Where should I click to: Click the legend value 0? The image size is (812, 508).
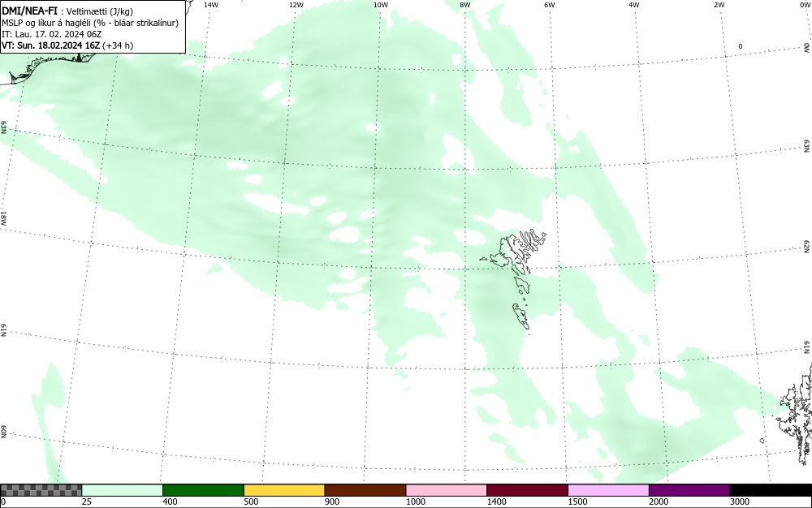tap(3, 502)
